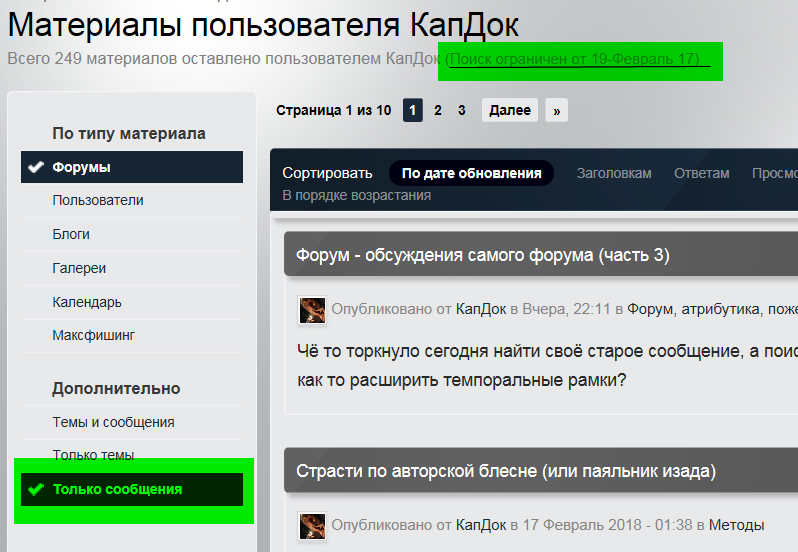Go to page 2 of results

pos(438,110)
